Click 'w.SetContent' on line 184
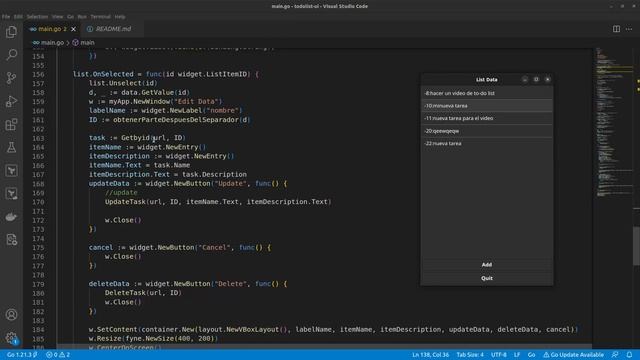Image resolution: width=640 pixels, height=360 pixels. pyautogui.click(x=113, y=329)
